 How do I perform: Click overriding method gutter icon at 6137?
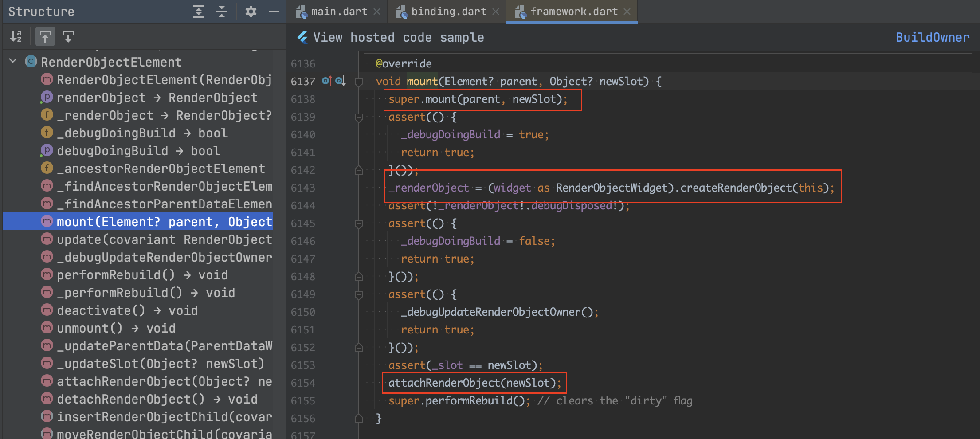pyautogui.click(x=327, y=81)
